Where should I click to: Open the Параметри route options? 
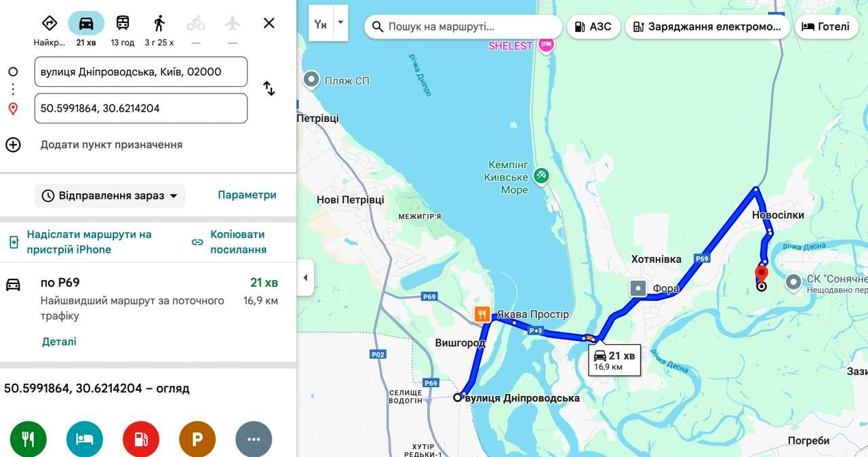coord(247,195)
